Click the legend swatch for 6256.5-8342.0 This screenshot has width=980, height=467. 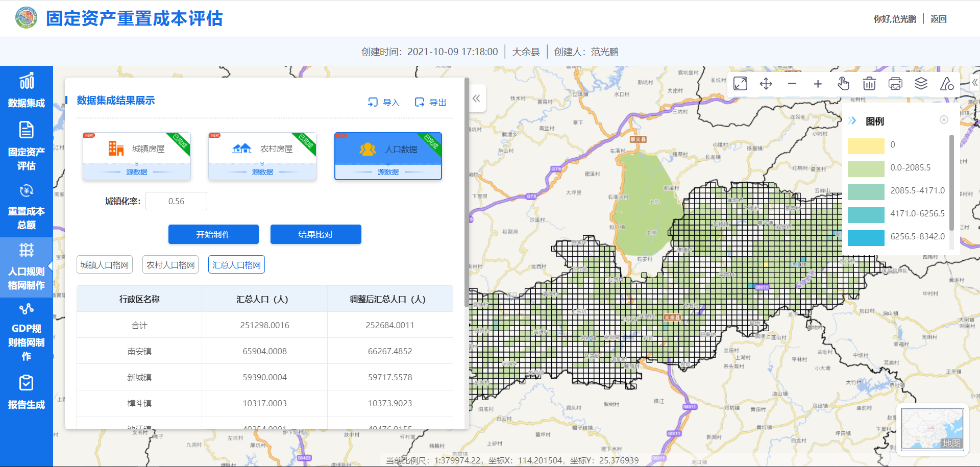(x=866, y=238)
